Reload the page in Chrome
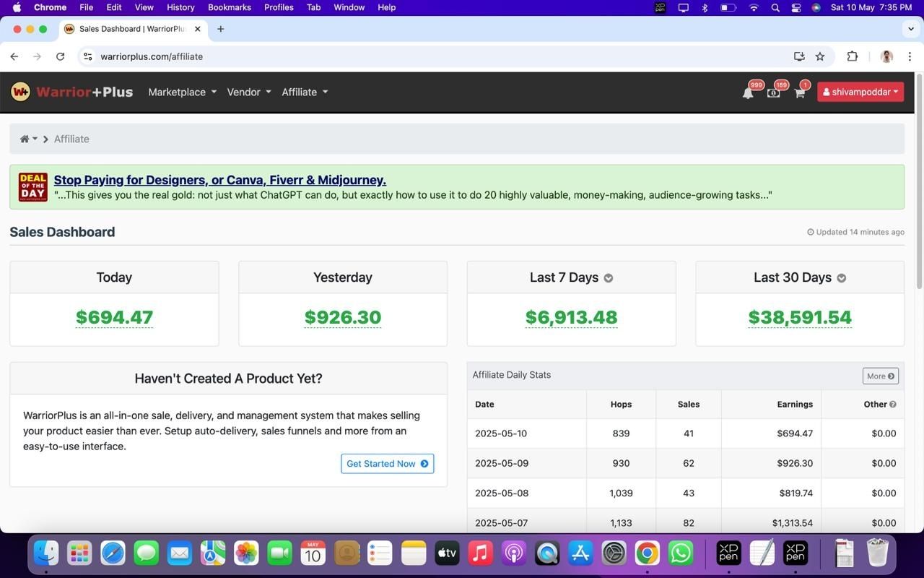The width and height of the screenshot is (924, 578). coord(61,56)
